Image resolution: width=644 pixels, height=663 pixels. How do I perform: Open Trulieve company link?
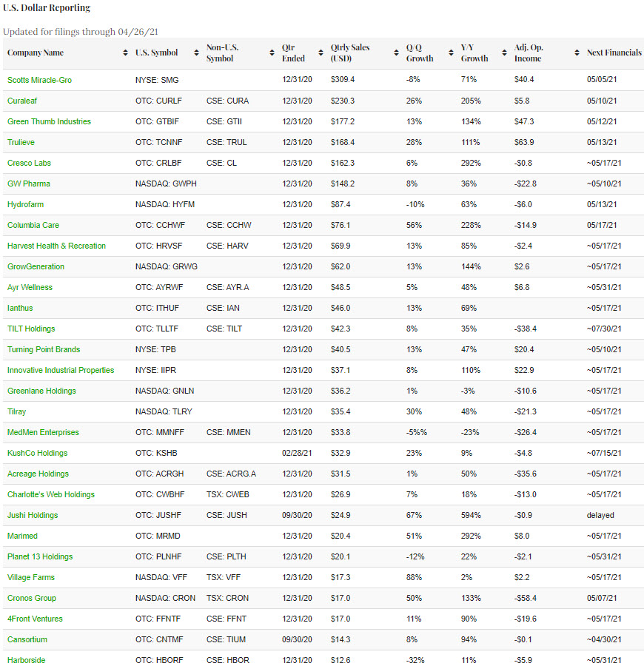tap(21, 142)
